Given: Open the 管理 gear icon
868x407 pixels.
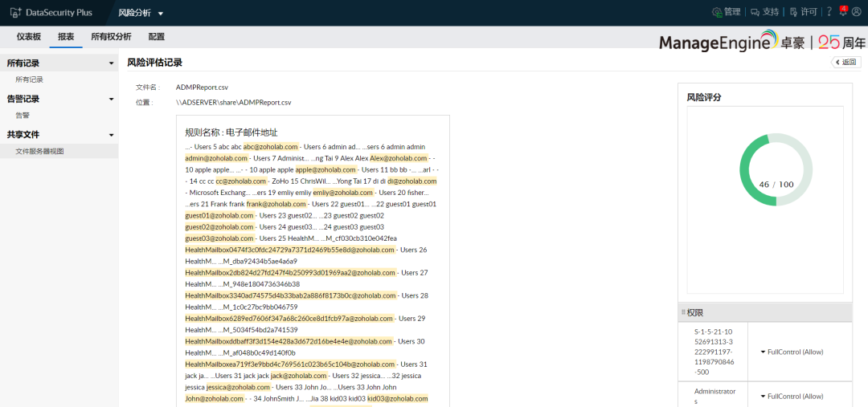Looking at the screenshot, I should (x=717, y=12).
